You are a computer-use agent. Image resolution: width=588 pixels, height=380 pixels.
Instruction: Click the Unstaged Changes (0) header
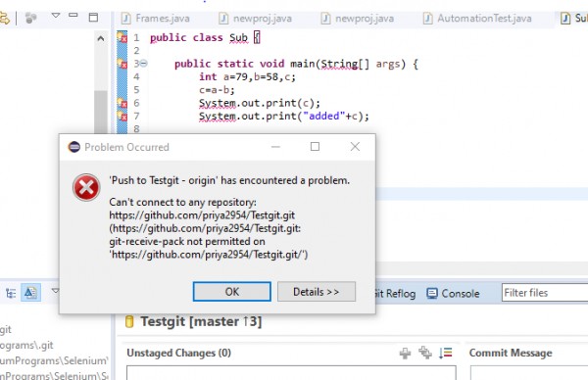coord(179,353)
